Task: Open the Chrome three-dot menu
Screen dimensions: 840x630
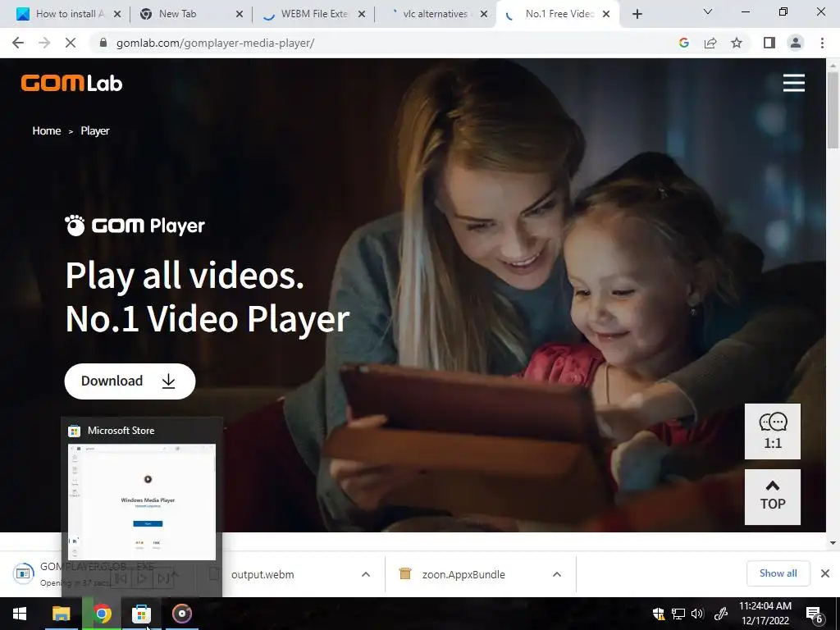Action: (822, 43)
